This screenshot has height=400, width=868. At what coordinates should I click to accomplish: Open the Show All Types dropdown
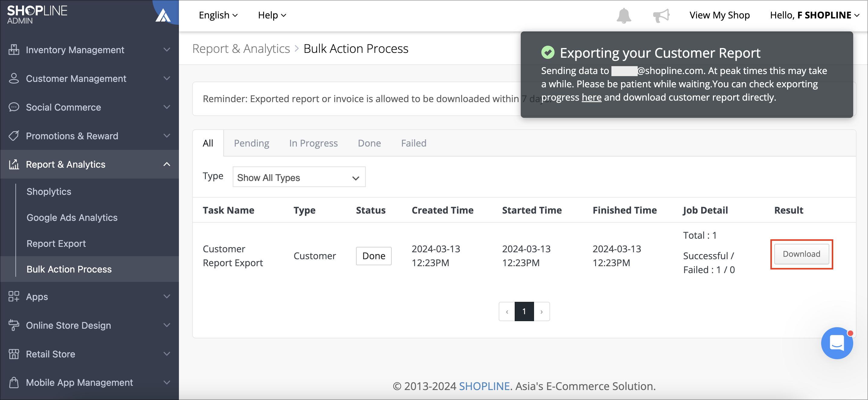(x=299, y=177)
